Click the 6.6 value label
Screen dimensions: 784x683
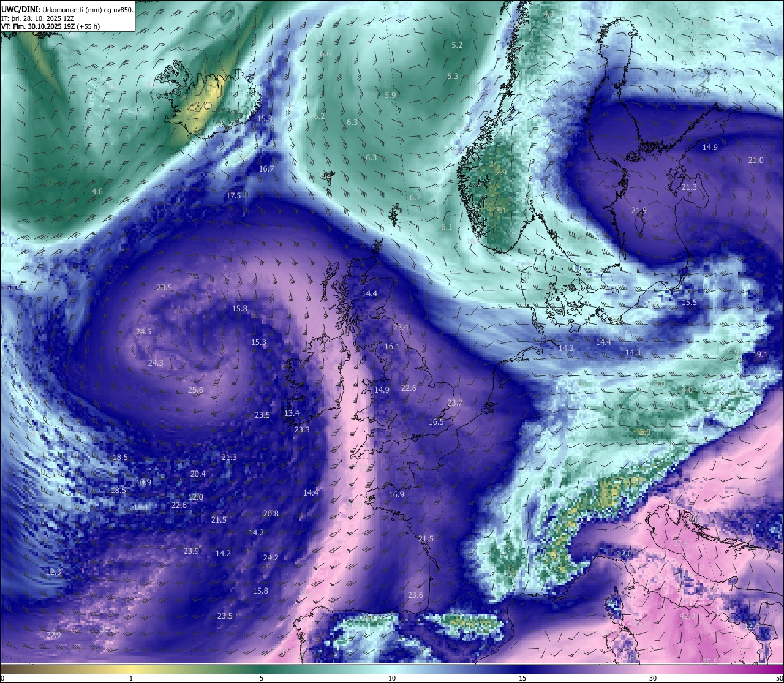click(x=325, y=53)
